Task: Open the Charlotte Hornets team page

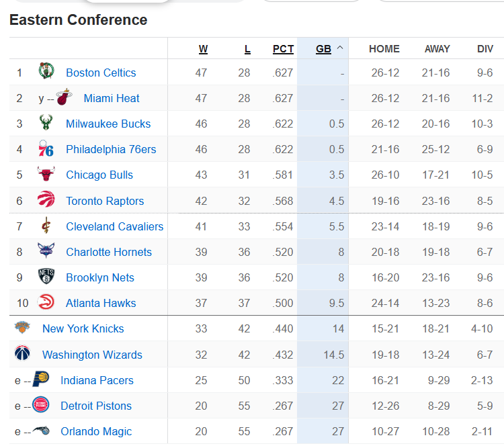Action: (x=109, y=253)
